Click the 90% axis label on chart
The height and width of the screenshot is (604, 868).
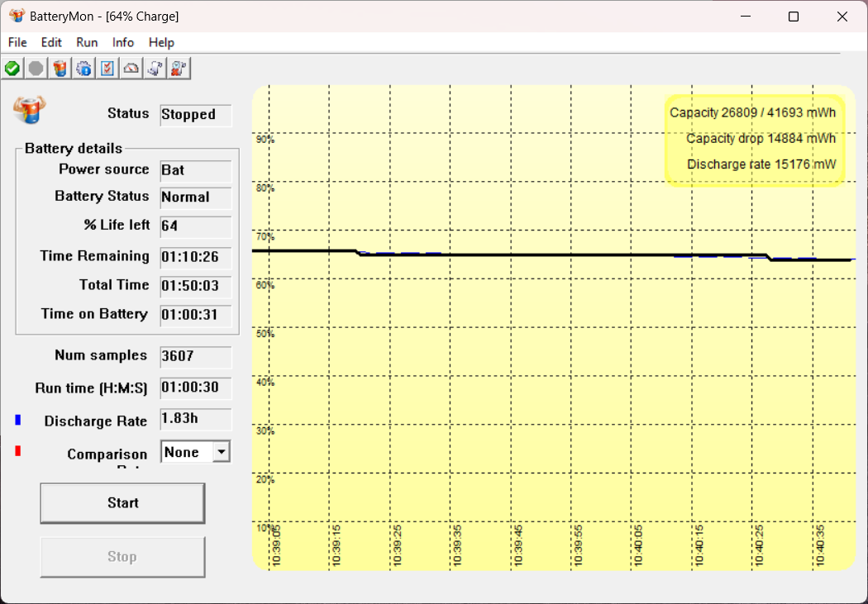[x=265, y=140]
